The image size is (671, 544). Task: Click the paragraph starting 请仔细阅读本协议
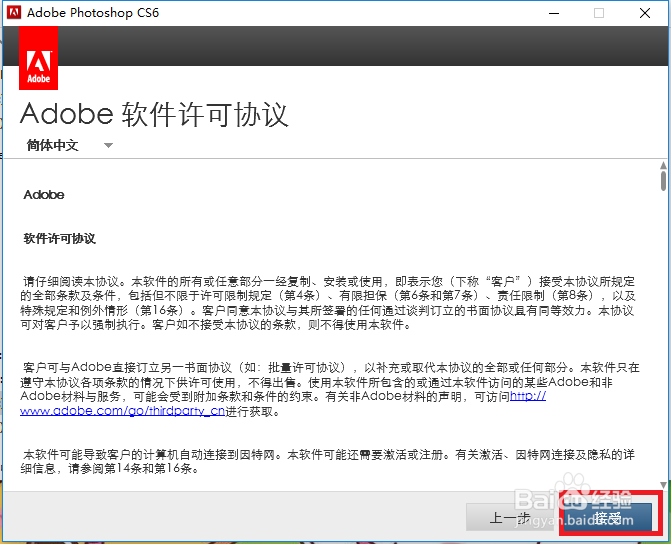coord(328,303)
